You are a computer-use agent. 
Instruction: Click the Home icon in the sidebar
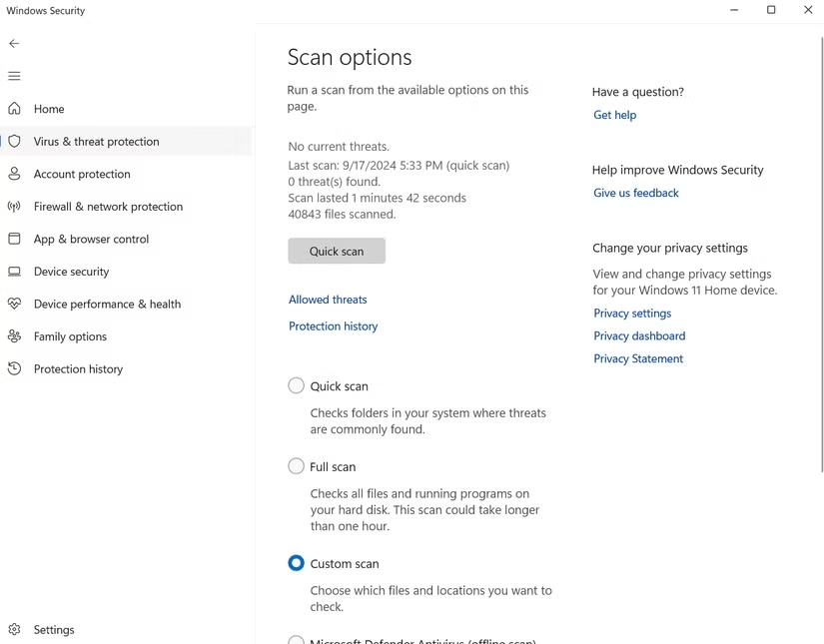point(15,108)
